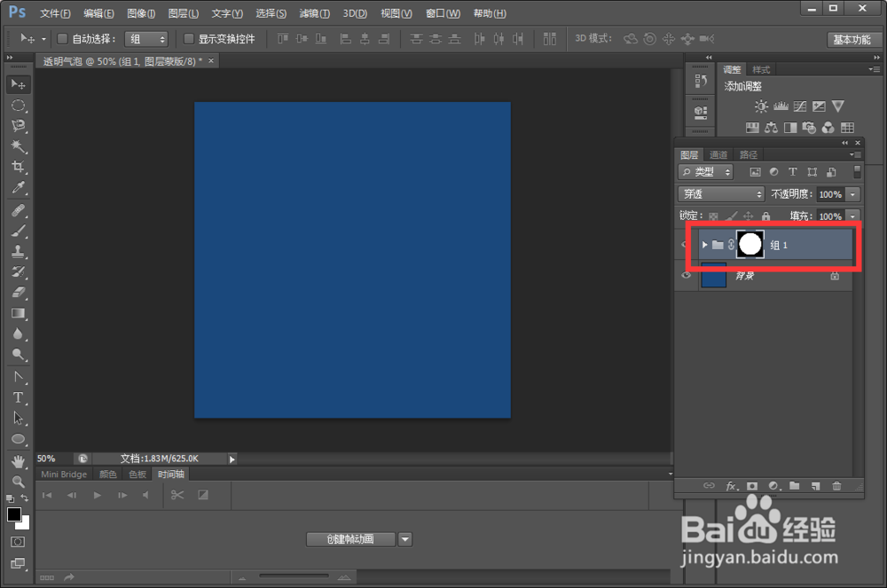Select the History Brush tool
Image resolution: width=887 pixels, height=588 pixels.
(18, 272)
